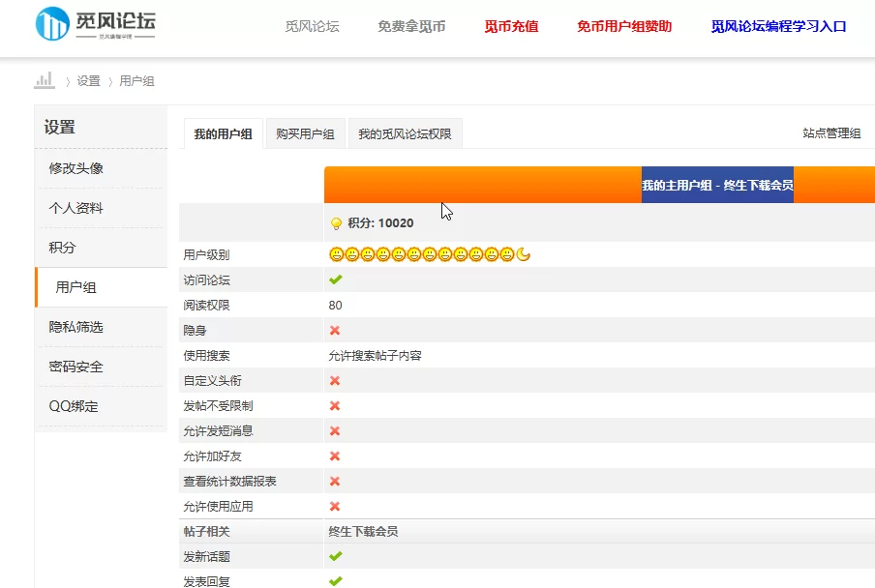Click the 设置 breadcrumb link

click(89, 81)
